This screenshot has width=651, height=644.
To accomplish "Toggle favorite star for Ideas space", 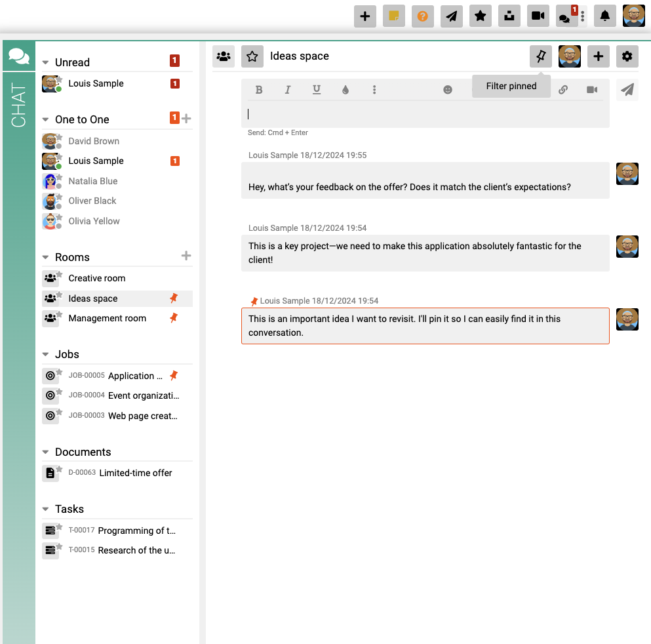I will tap(252, 56).
